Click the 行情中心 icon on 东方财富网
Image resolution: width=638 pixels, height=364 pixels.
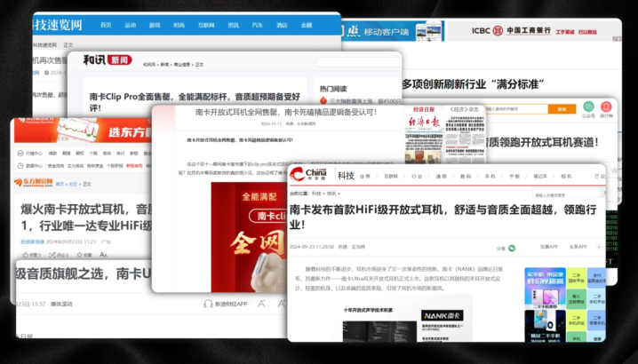(x=20, y=154)
